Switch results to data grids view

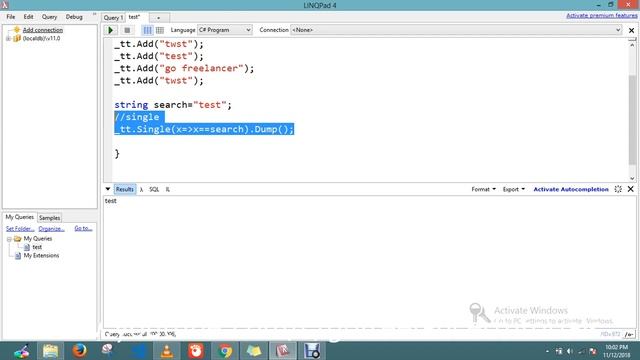tap(160, 30)
